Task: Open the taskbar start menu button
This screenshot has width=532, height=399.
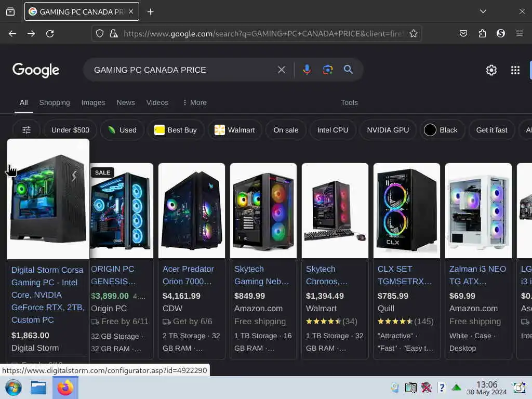Action: [x=13, y=388]
